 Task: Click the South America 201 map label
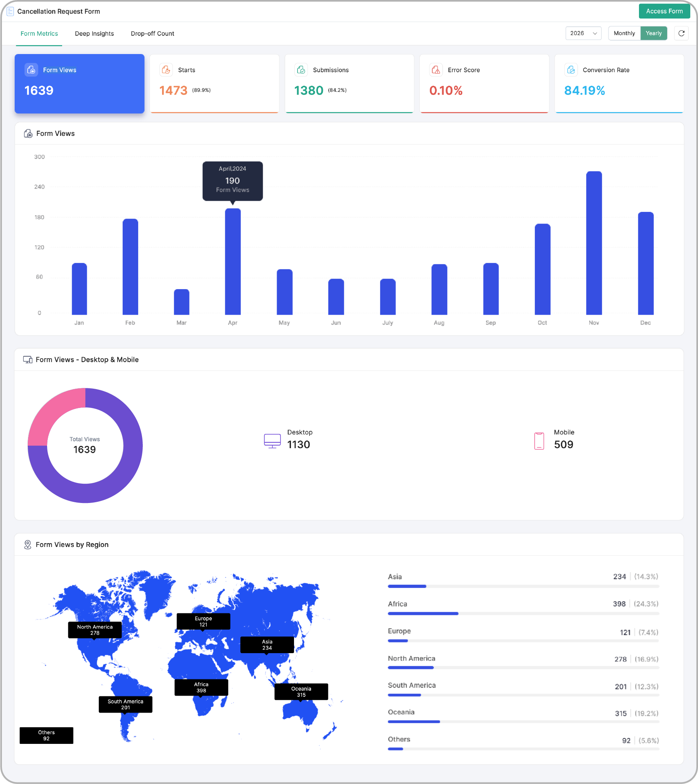[x=125, y=704]
